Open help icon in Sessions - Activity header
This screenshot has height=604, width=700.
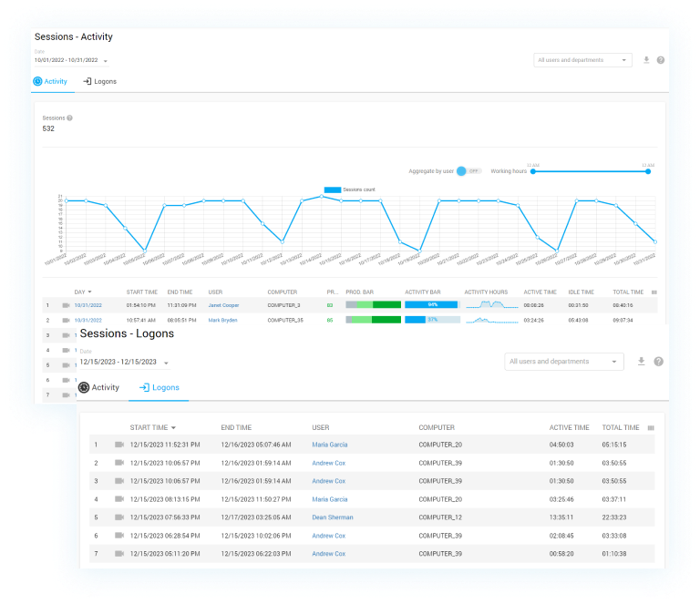click(x=661, y=60)
